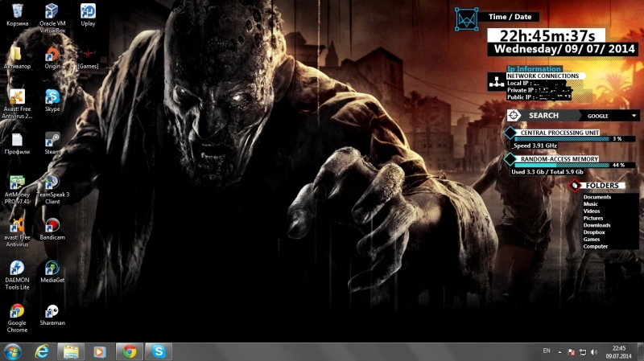Image resolution: width=644 pixels, height=361 pixels.
Task: Click the Show desktop strip at taskbar end
Action: [x=641, y=352]
